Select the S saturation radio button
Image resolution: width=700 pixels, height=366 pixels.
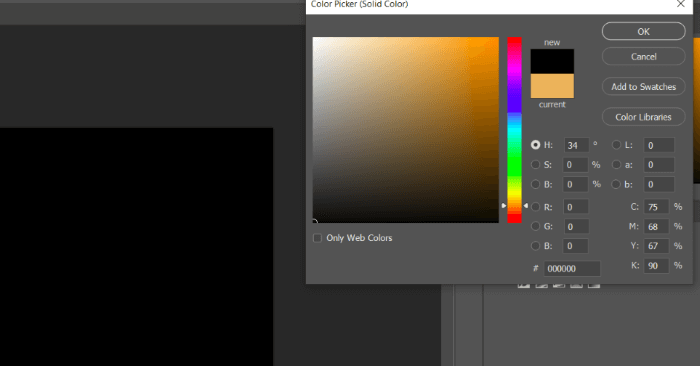pos(535,165)
